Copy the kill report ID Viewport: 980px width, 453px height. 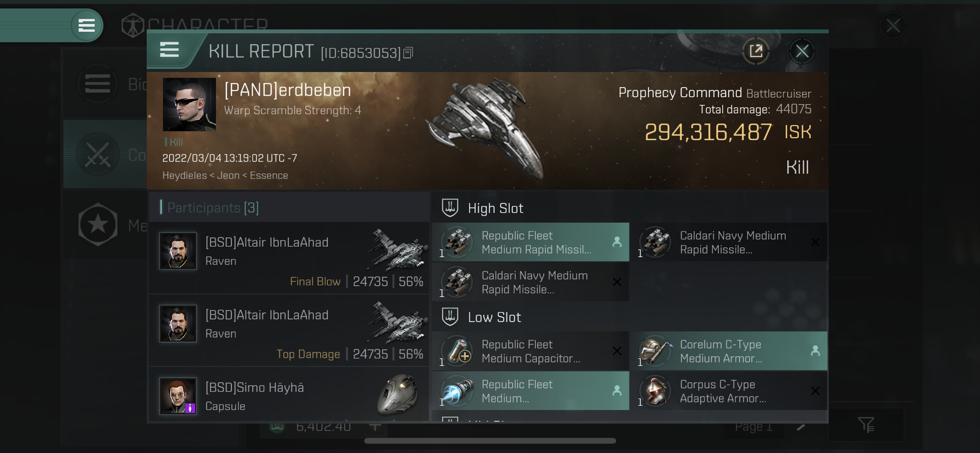(408, 53)
